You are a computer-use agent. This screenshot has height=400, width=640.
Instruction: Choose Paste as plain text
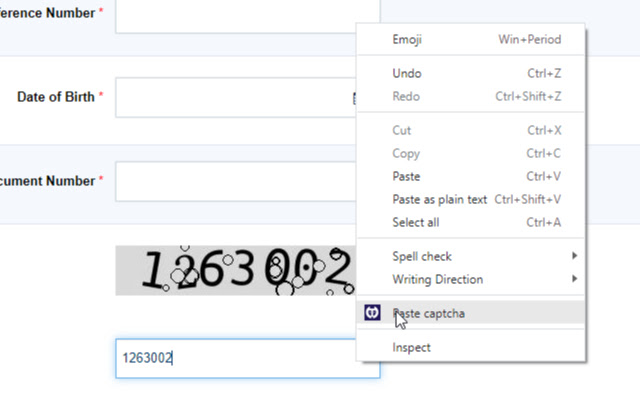pos(439,199)
